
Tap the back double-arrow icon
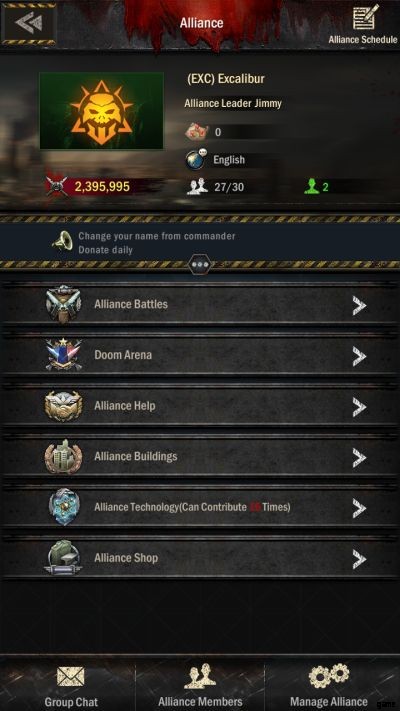[x=29, y=23]
